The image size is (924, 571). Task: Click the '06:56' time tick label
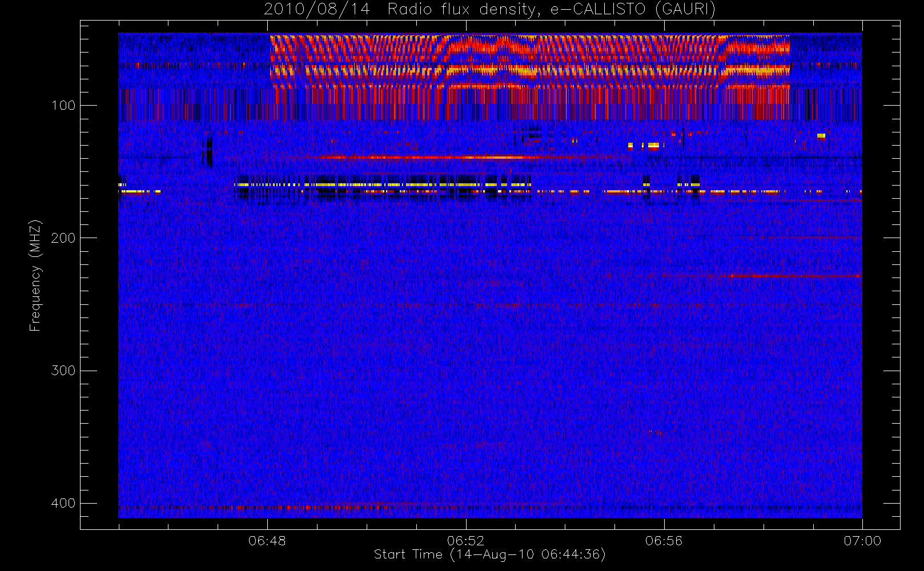pos(664,541)
